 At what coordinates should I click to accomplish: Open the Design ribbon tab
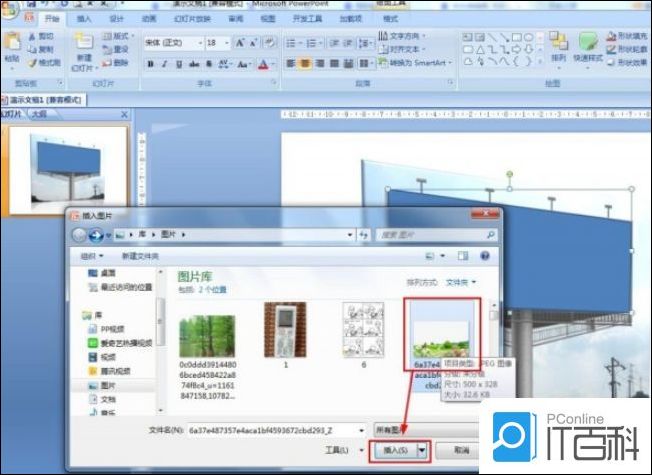tap(116, 19)
